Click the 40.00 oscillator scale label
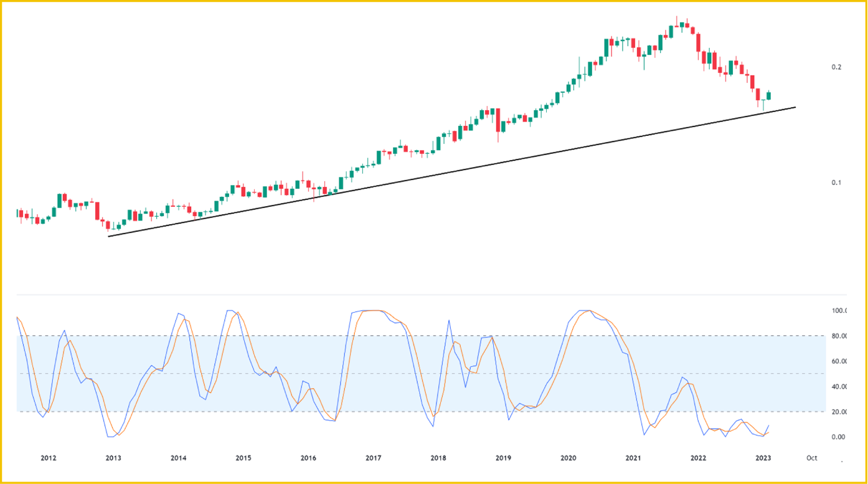 coord(839,387)
